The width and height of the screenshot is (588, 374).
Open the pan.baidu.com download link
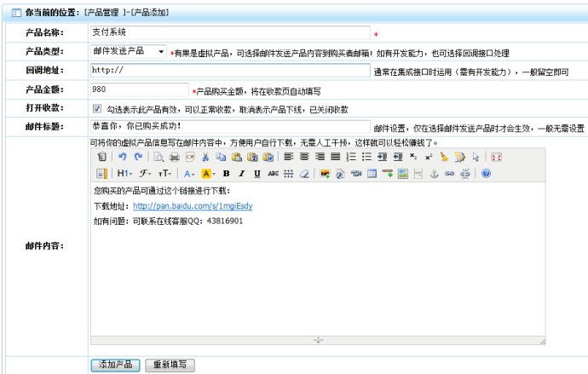pyautogui.click(x=192, y=206)
